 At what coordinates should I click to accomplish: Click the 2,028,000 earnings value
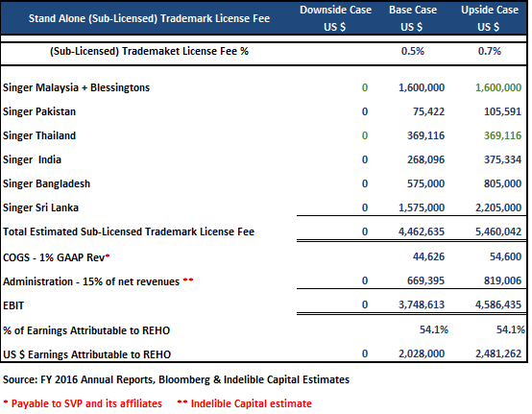pos(422,353)
